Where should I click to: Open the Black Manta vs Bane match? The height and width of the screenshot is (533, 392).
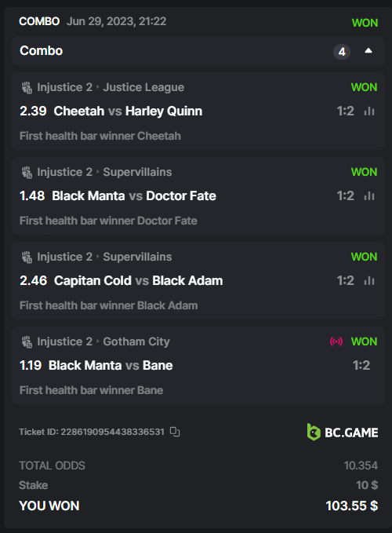coord(111,366)
